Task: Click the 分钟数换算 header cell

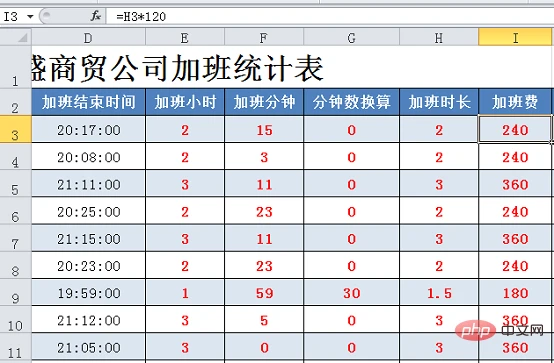Action: [351, 102]
